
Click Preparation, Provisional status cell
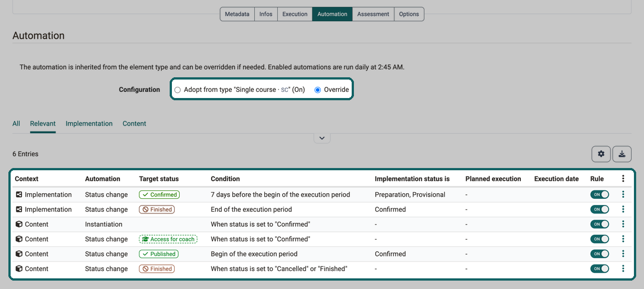click(x=410, y=194)
